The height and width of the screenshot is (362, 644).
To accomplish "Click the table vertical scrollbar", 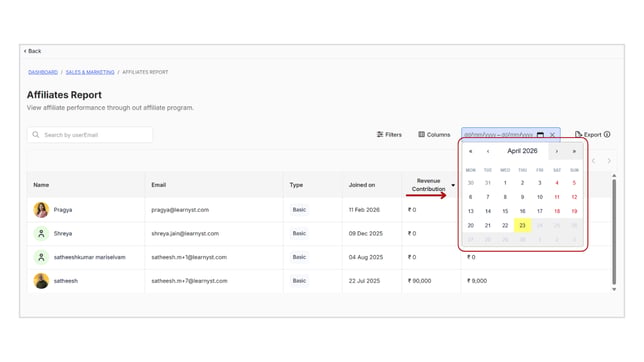I will coord(614,232).
